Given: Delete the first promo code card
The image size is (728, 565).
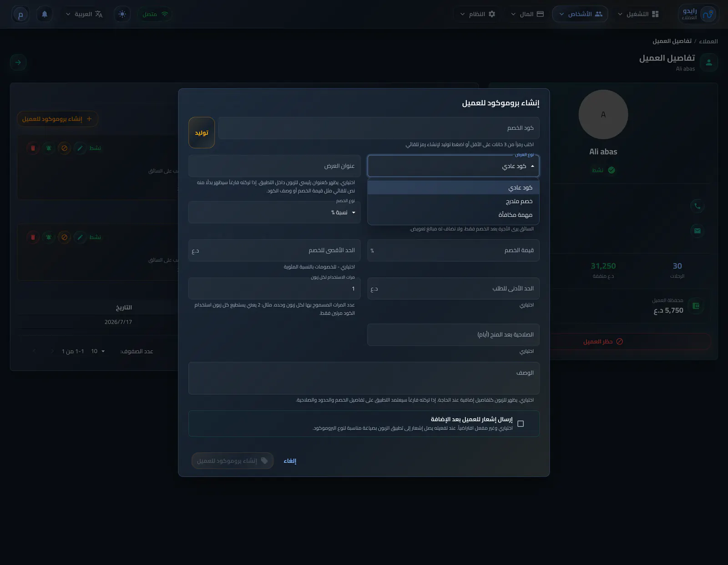Looking at the screenshot, I should (x=33, y=148).
